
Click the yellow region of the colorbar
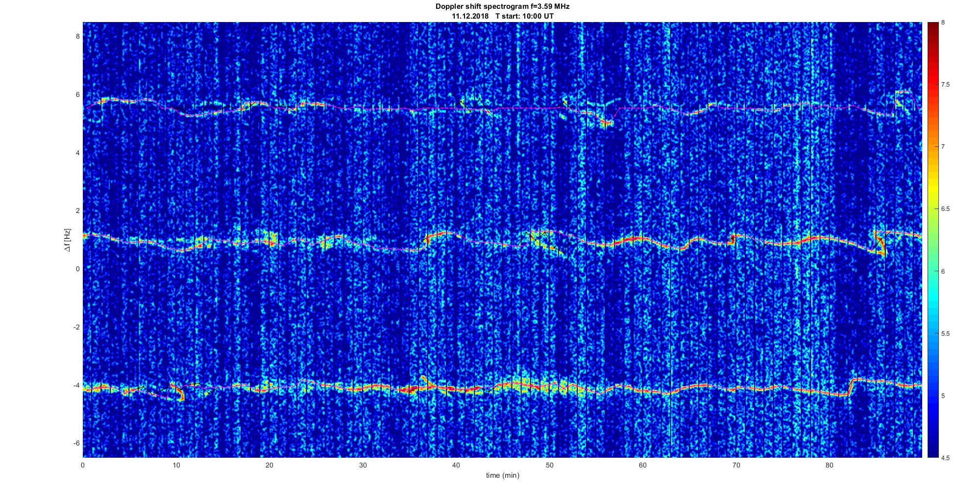click(932, 188)
